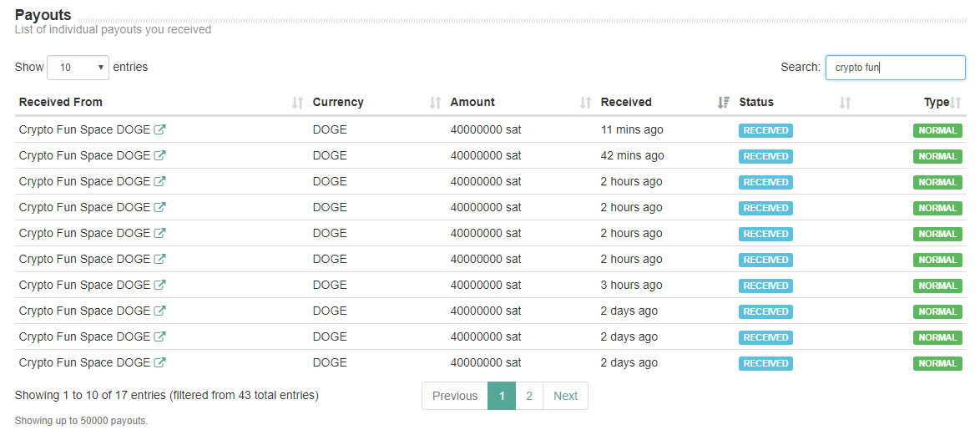The image size is (980, 435).
Task: Go to page 2 of payouts
Action: [529, 397]
